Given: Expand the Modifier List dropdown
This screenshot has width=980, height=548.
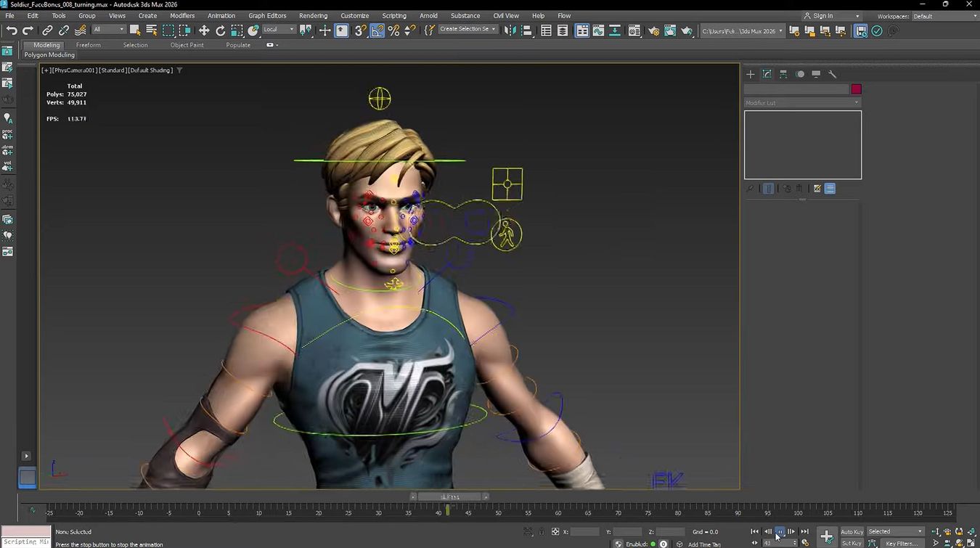Looking at the screenshot, I should [802, 103].
